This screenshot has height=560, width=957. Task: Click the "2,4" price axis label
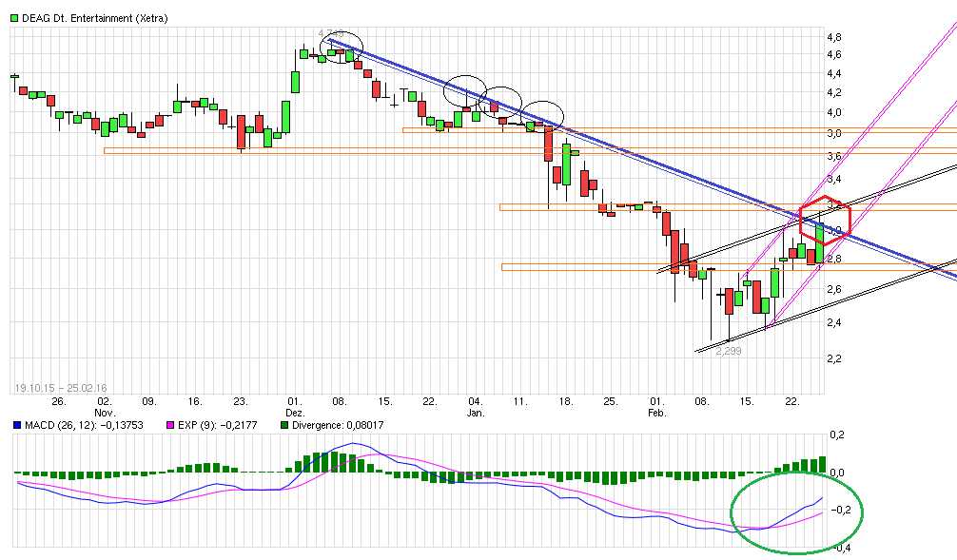pyautogui.click(x=834, y=322)
